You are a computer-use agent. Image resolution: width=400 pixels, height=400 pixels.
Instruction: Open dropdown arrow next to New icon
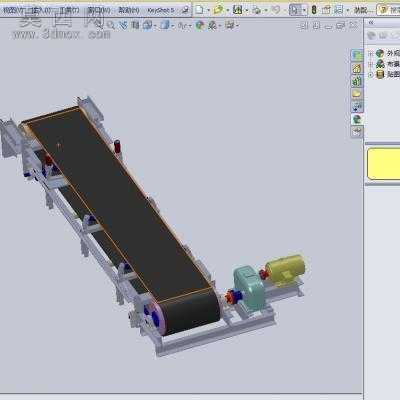[208, 10]
